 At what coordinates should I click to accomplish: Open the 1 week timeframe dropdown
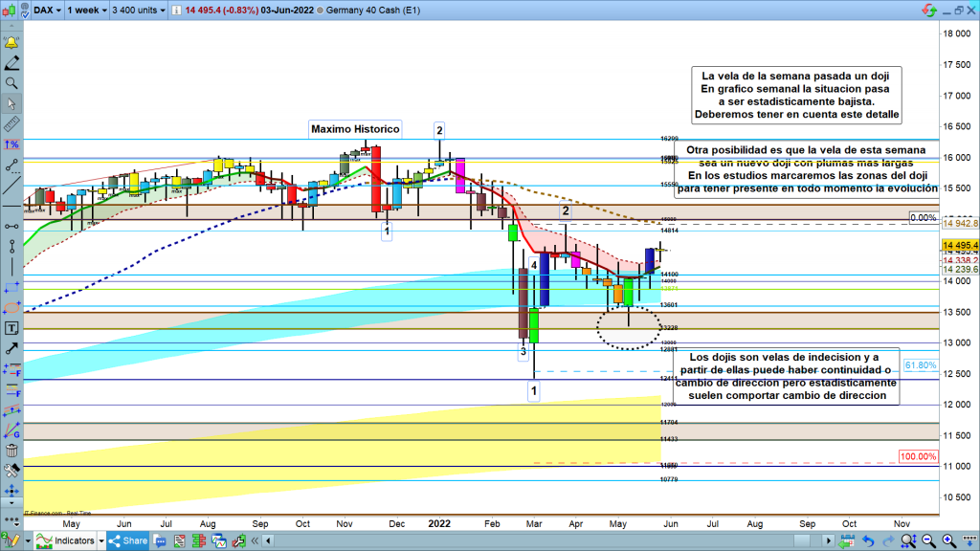(87, 11)
